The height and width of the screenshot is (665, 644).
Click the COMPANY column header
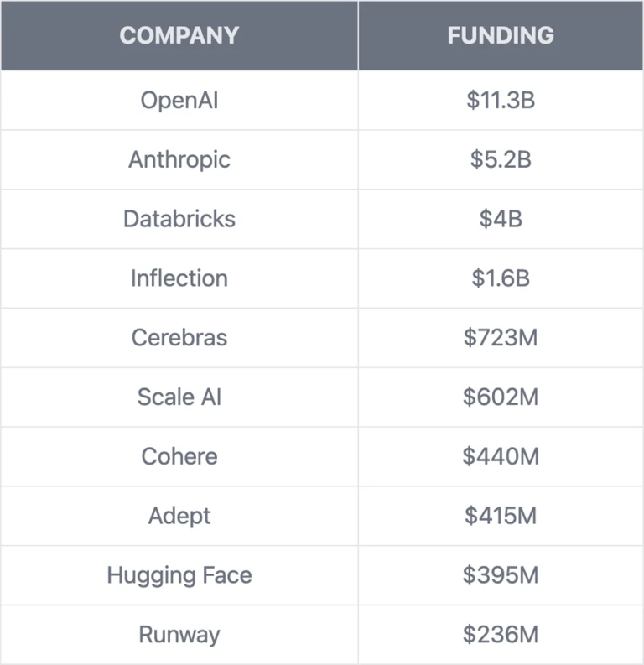[179, 35]
